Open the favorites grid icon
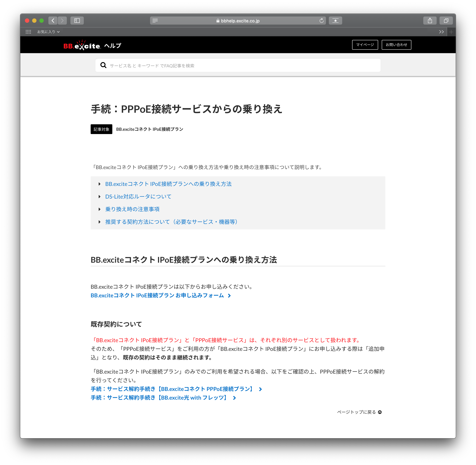Screen dimensions: 476x465 point(28,32)
